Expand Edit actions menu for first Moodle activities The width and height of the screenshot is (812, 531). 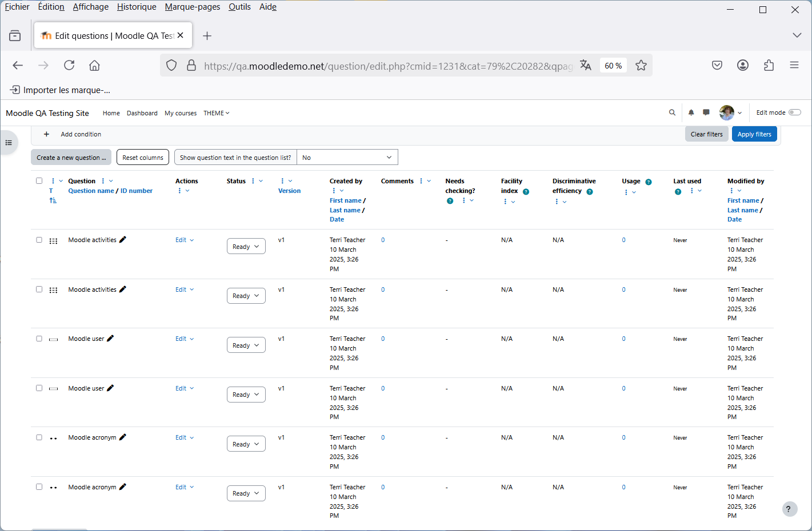coord(185,240)
